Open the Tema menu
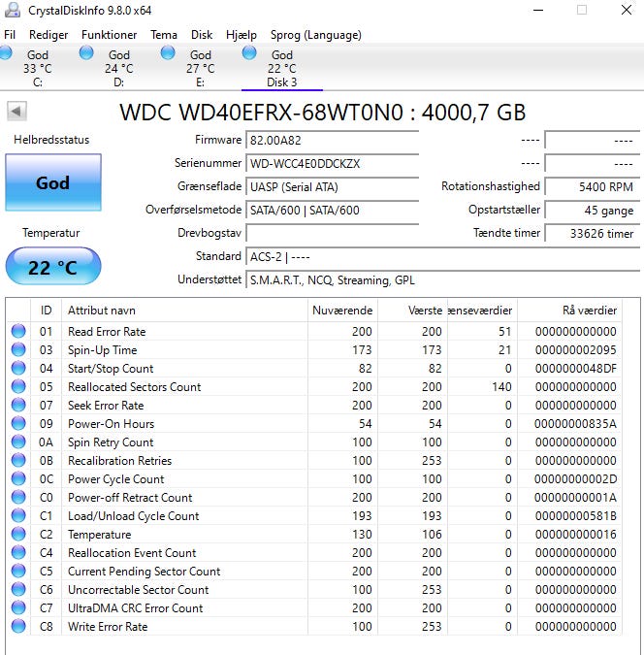This screenshot has height=655, width=644. 164,35
